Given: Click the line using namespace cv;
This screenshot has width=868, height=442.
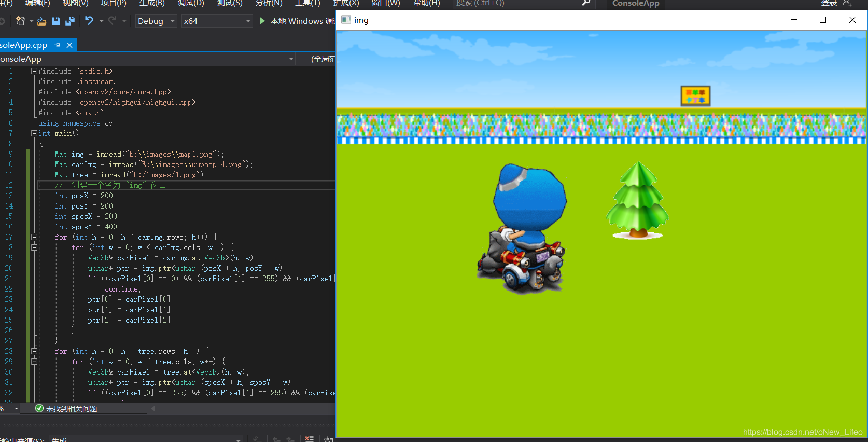Looking at the screenshot, I should coord(77,123).
